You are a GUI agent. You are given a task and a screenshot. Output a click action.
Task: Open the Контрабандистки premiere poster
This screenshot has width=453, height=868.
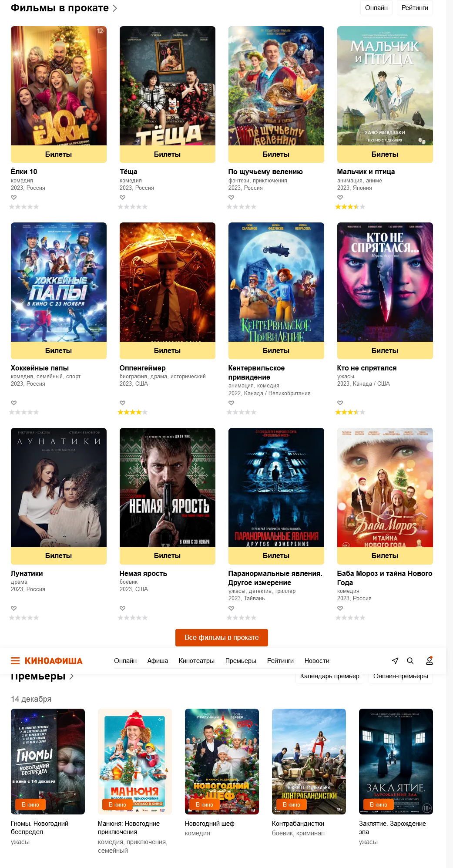[309, 761]
